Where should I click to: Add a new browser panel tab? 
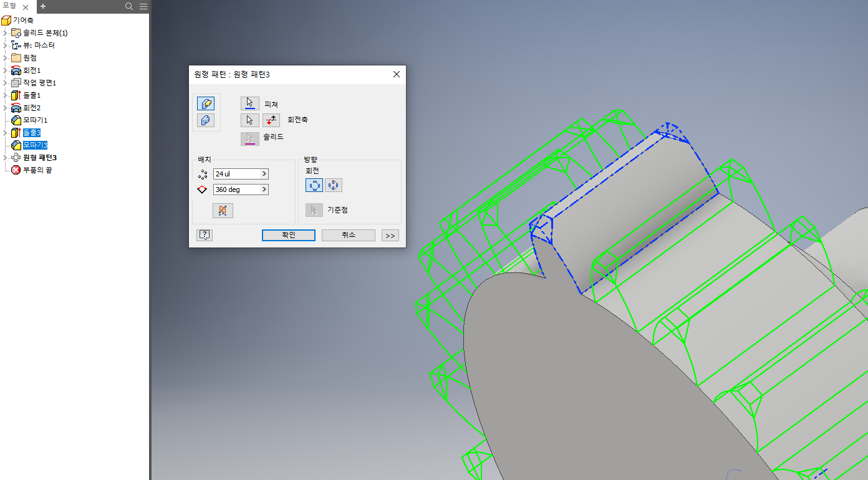click(43, 6)
